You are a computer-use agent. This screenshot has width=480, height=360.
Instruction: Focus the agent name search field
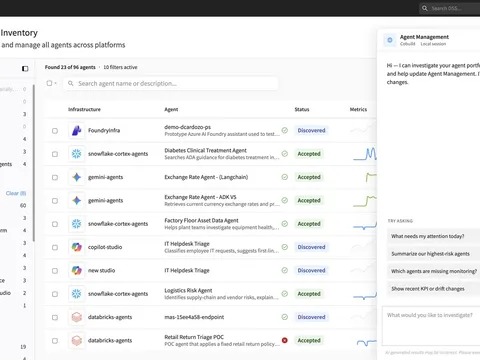coord(170,83)
